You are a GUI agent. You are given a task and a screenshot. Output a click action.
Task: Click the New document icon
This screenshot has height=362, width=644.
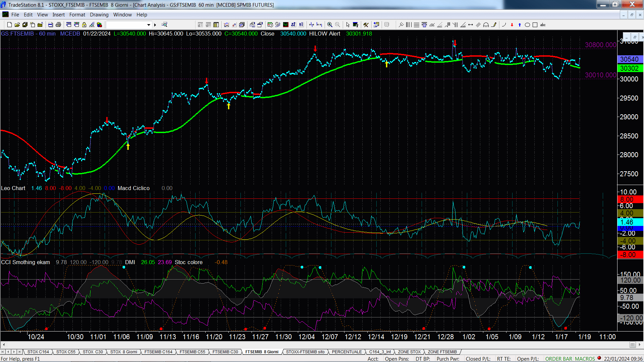point(9,25)
